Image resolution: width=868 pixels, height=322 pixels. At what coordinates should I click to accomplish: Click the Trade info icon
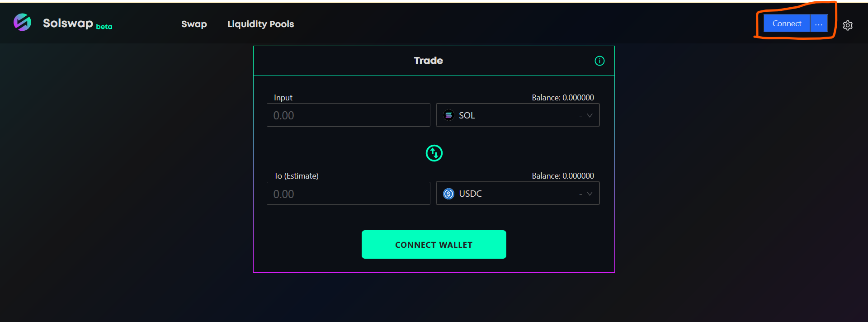pyautogui.click(x=599, y=61)
